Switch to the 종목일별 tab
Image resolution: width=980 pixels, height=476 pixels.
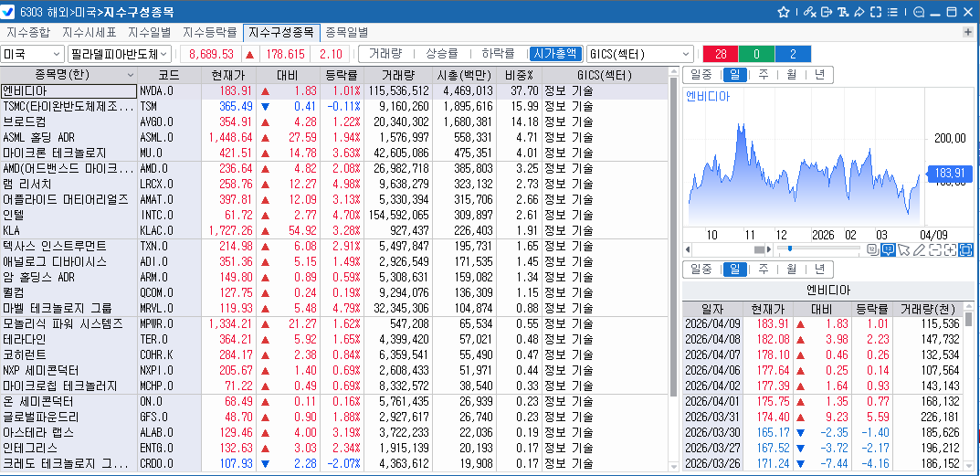click(x=347, y=33)
